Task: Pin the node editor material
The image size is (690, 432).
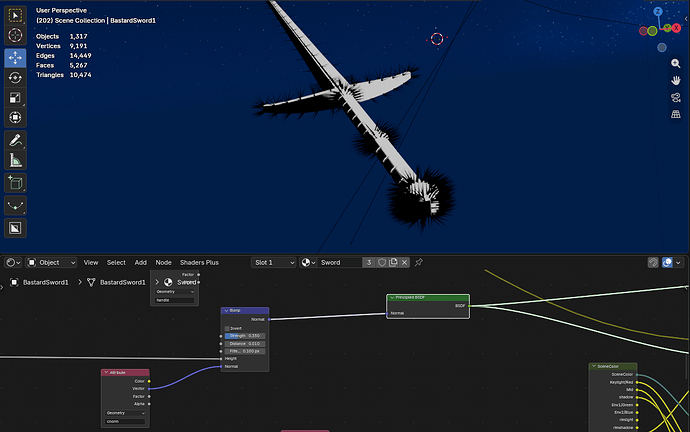Action: click(418, 263)
